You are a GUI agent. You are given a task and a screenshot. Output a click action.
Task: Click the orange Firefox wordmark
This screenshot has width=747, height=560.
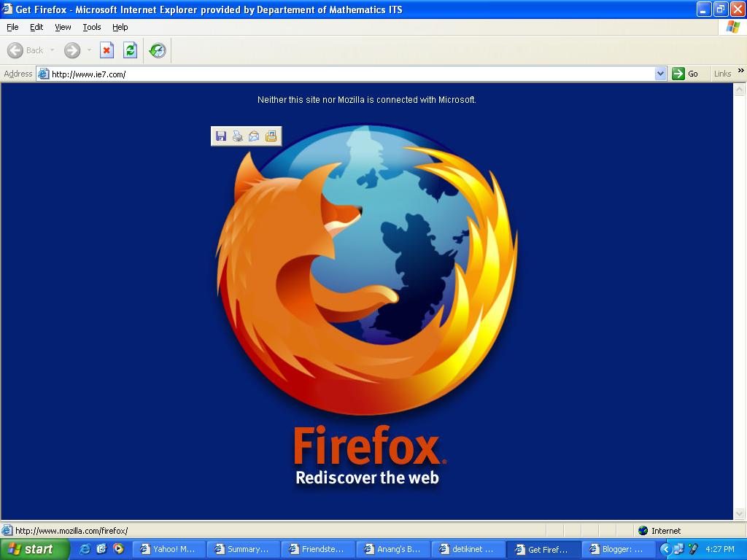click(x=370, y=446)
